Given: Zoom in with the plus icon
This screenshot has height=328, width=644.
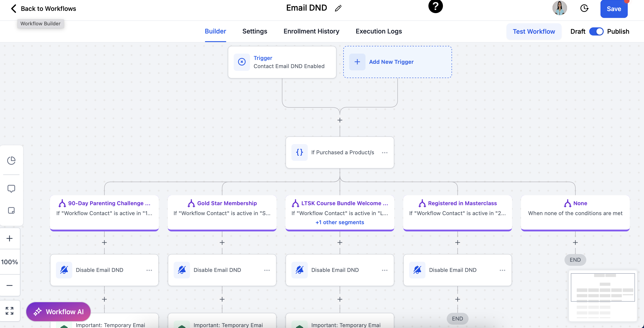Looking at the screenshot, I should [10, 238].
